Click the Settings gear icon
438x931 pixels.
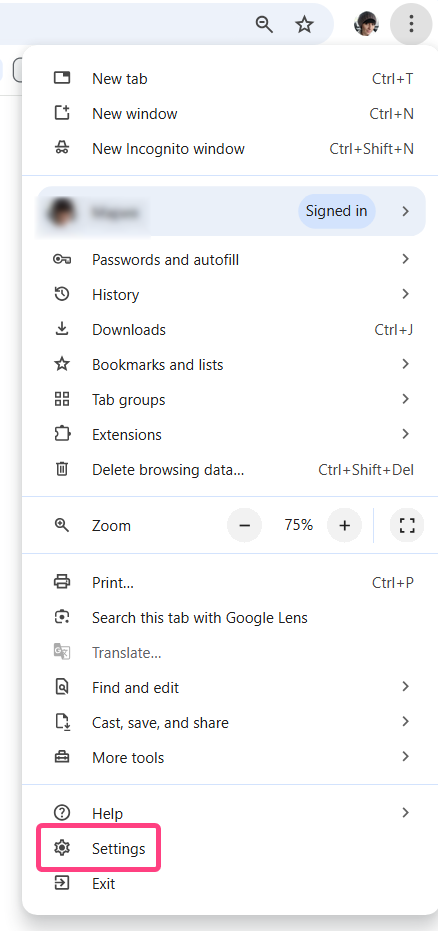62,848
